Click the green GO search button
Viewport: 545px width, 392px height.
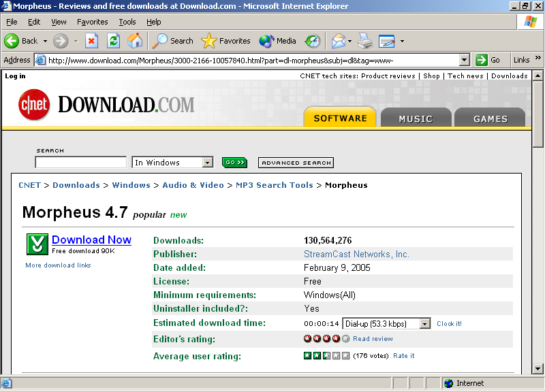(234, 162)
